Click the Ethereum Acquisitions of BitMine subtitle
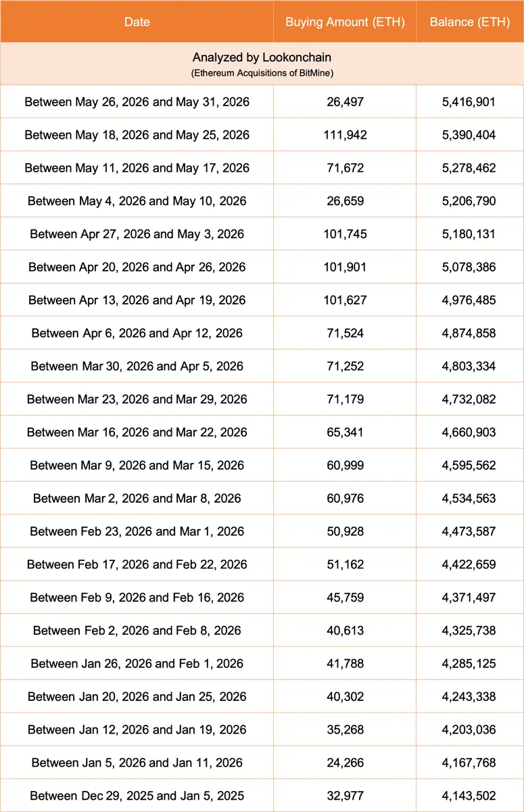The image size is (524, 812). (262, 73)
